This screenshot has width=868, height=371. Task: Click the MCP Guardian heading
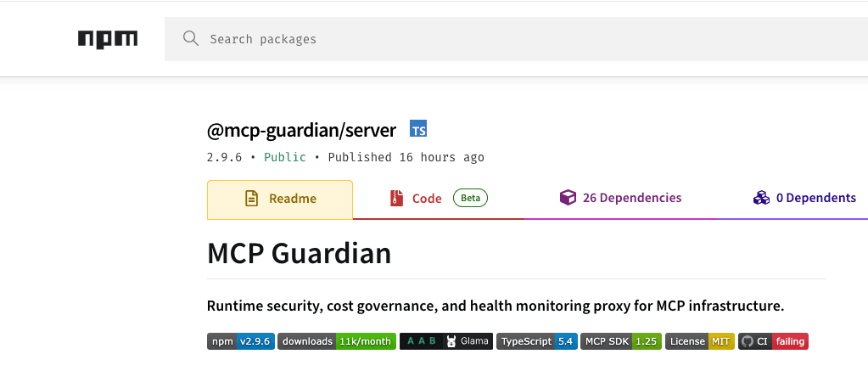(x=299, y=254)
